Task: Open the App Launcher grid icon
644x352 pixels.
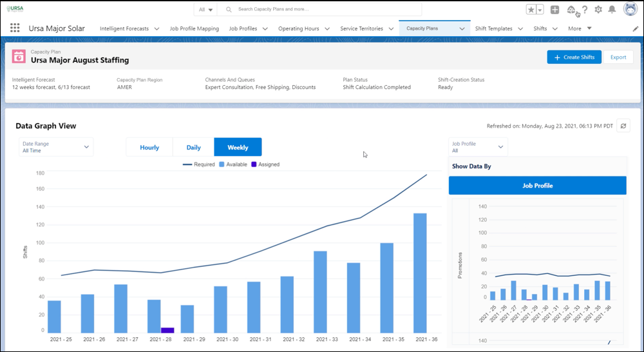Action: 15,28
